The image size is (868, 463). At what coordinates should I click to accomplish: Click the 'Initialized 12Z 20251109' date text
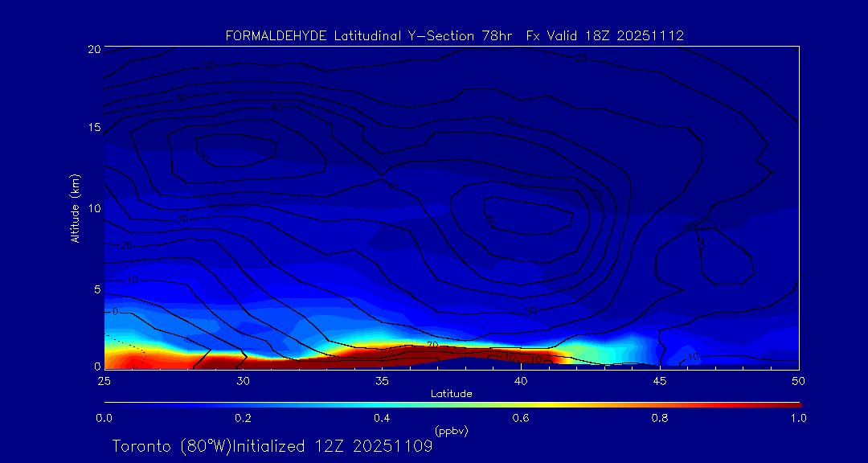[x=355, y=446]
